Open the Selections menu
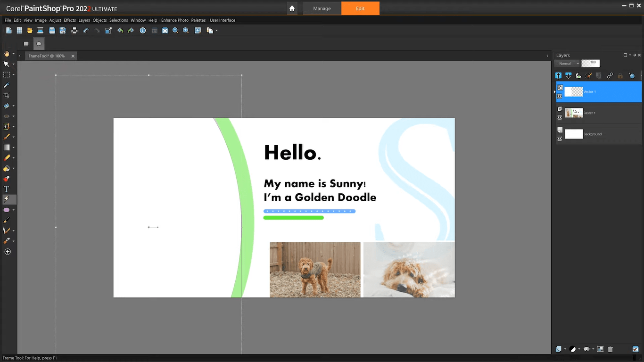 [x=118, y=20]
